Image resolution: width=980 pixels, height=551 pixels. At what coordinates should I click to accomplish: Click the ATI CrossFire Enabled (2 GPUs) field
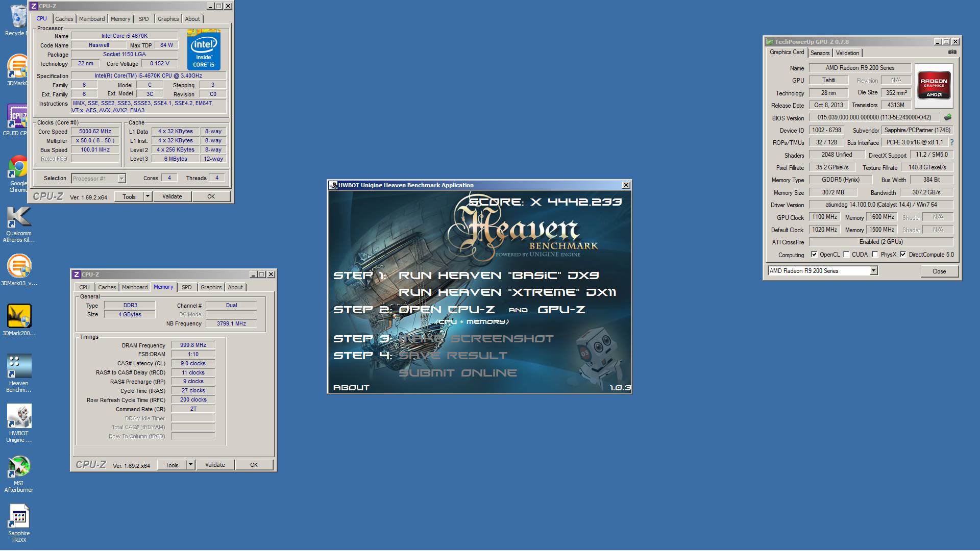point(881,242)
